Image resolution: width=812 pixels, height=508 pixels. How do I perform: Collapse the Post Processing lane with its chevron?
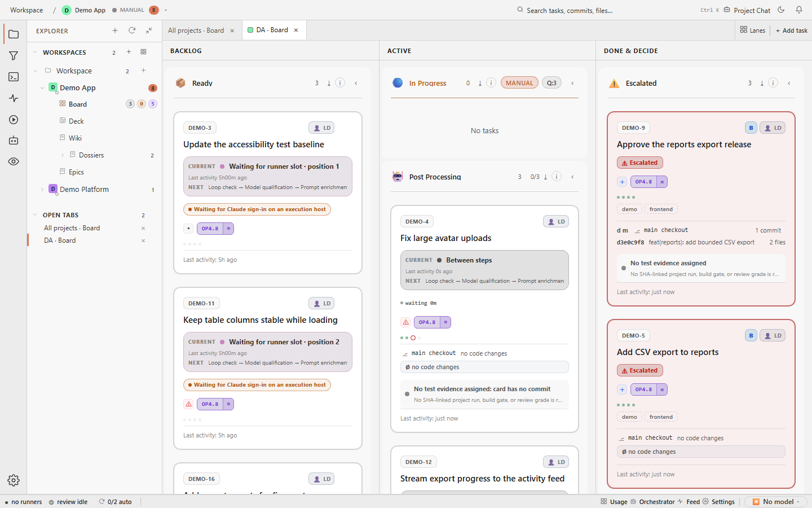(572, 177)
